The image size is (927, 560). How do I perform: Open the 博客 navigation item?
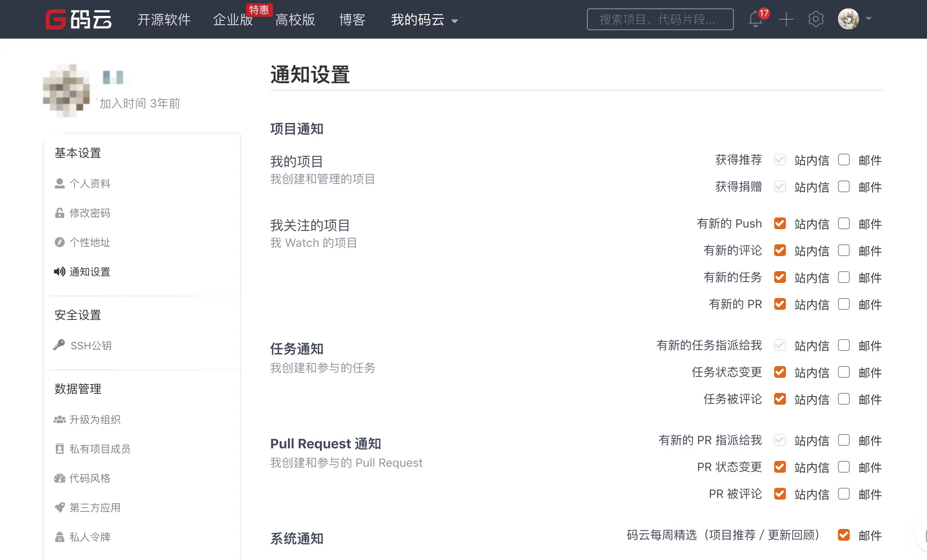tap(352, 20)
